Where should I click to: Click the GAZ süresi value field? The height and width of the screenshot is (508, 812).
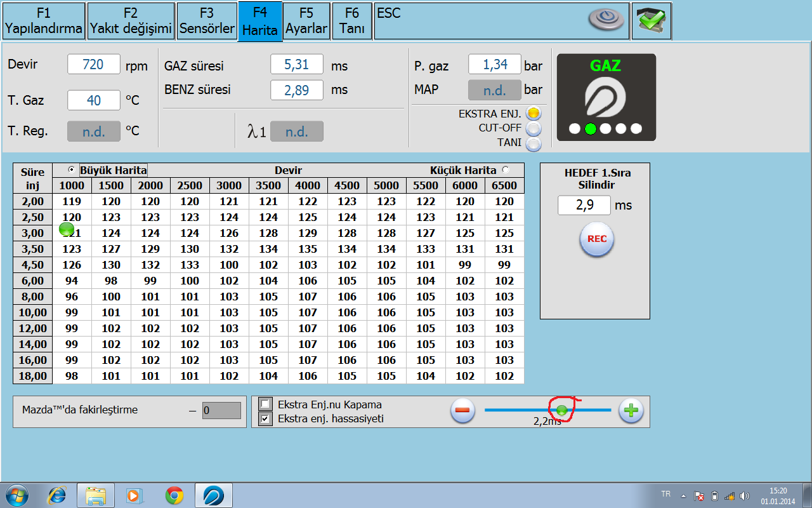pyautogui.click(x=297, y=65)
